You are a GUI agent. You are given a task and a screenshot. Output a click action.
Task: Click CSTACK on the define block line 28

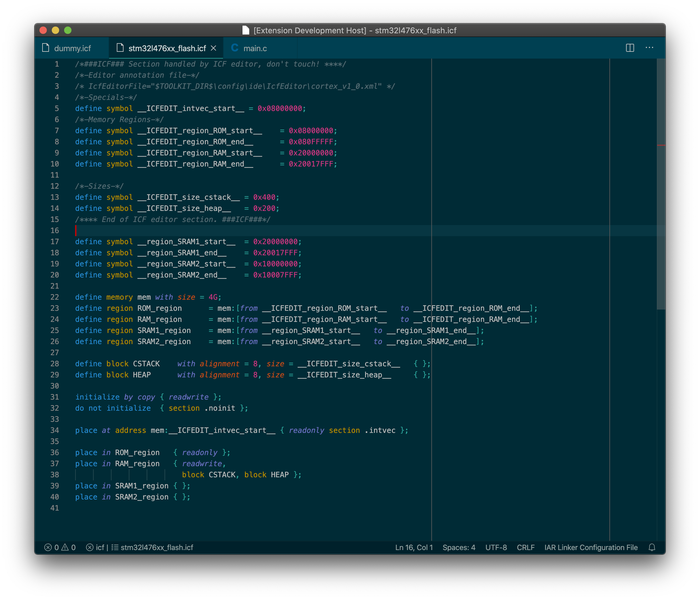[146, 364]
